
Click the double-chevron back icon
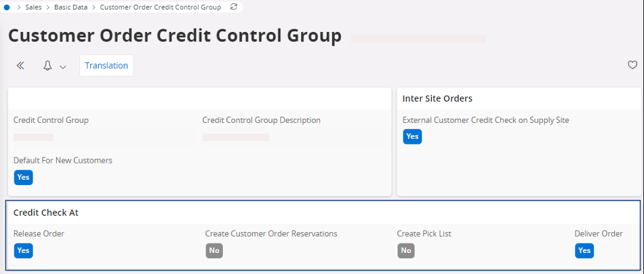[x=20, y=66]
